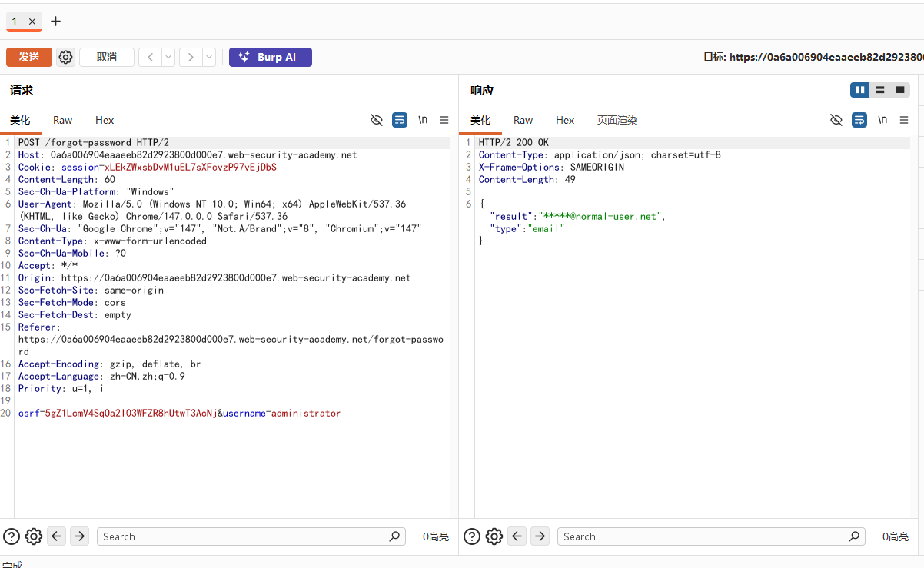Add a new Repeater tab

coord(55,22)
